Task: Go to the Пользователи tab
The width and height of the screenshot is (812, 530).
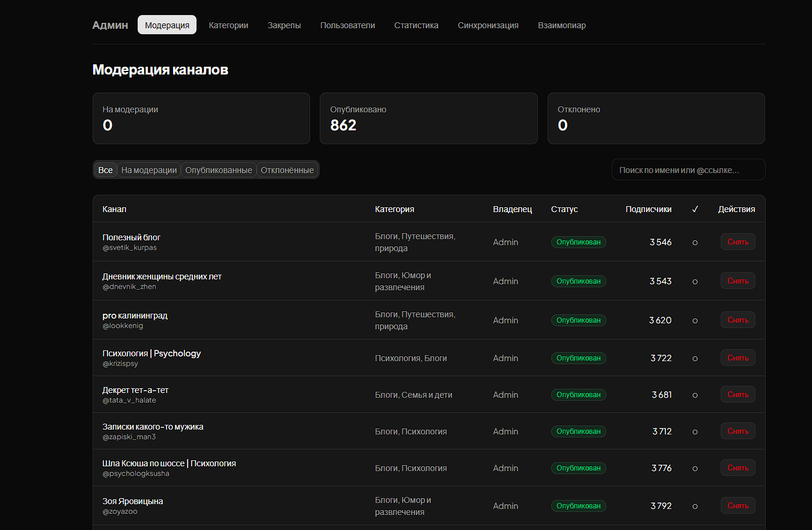Action: (x=347, y=25)
